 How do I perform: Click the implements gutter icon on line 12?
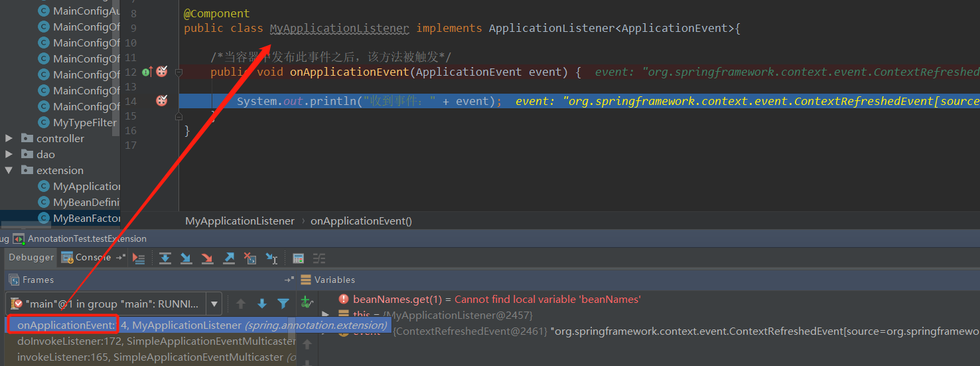(x=147, y=72)
